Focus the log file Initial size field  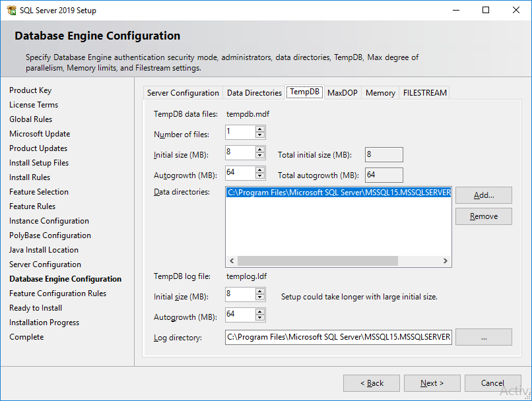click(240, 294)
